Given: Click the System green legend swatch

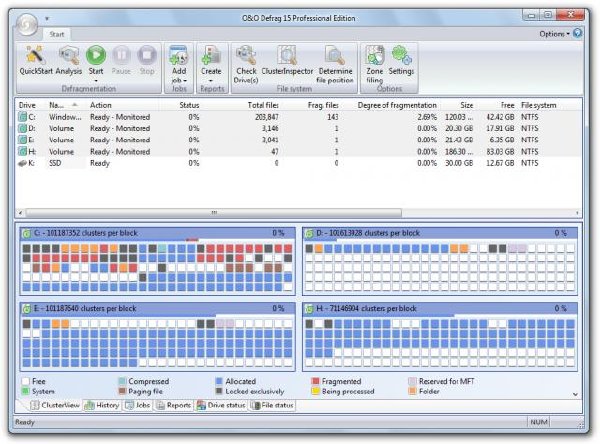Looking at the screenshot, I should [26, 392].
